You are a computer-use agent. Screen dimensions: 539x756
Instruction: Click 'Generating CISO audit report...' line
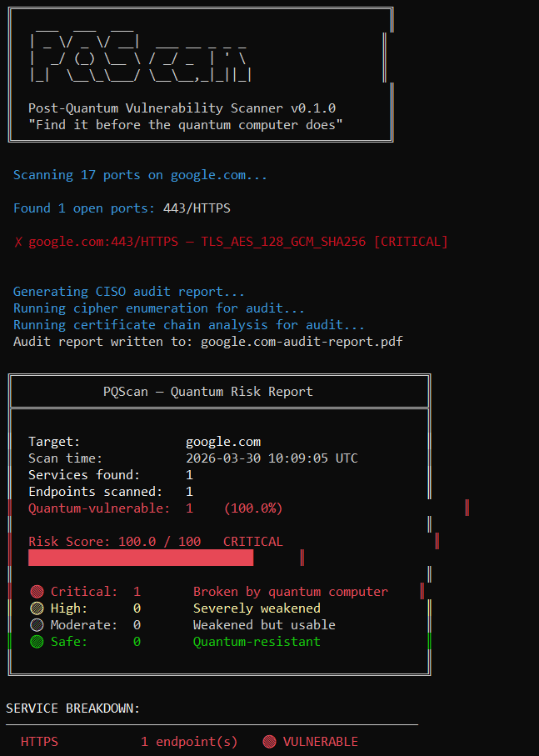point(129,292)
